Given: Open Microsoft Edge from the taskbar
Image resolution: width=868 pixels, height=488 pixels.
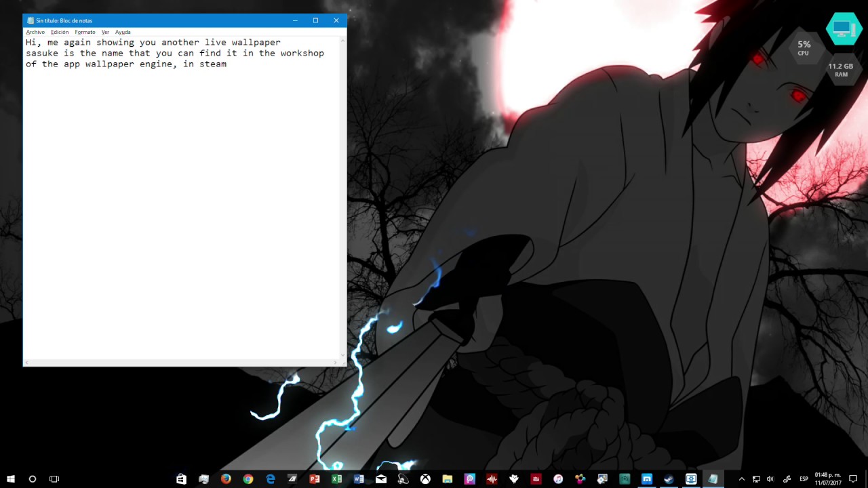Looking at the screenshot, I should 271,479.
